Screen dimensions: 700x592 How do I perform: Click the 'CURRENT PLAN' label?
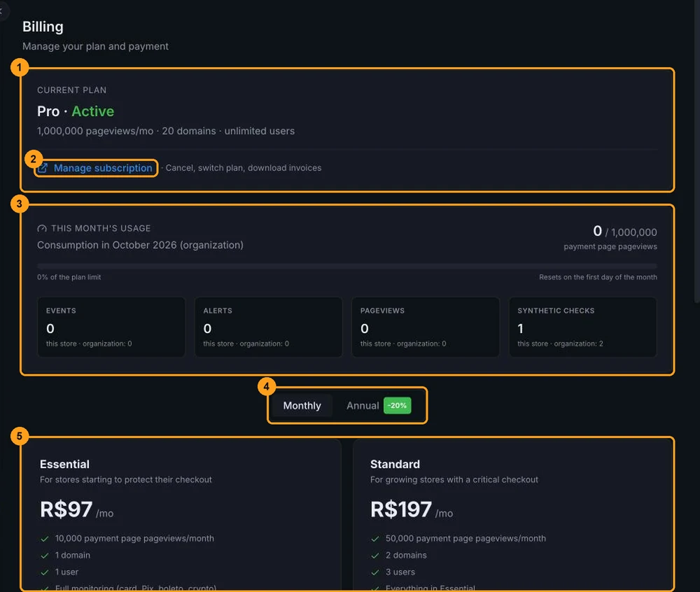pyautogui.click(x=72, y=90)
